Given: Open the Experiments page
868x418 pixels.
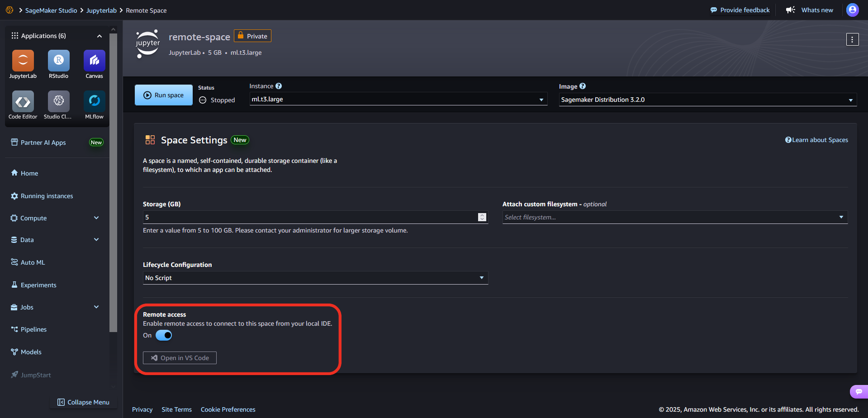Looking at the screenshot, I should point(38,285).
